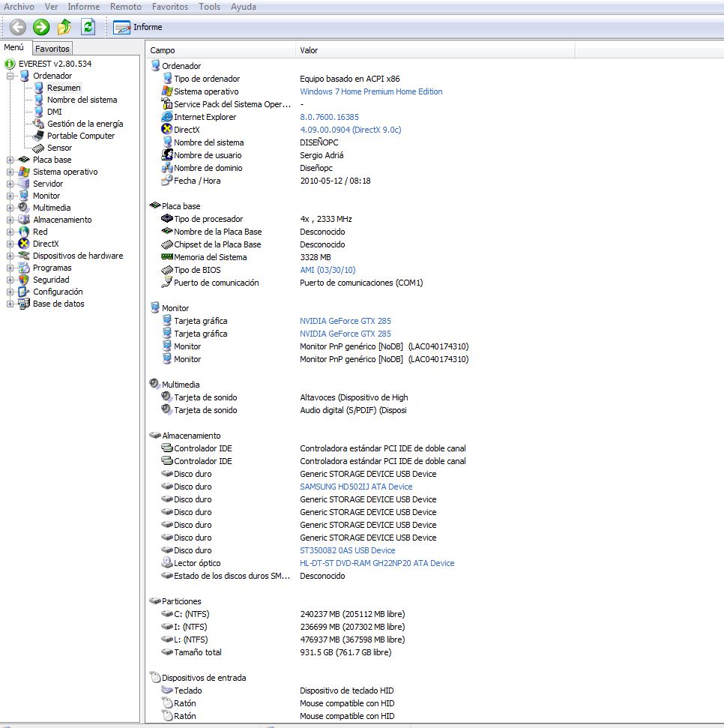Click the Valor column header

(435, 50)
